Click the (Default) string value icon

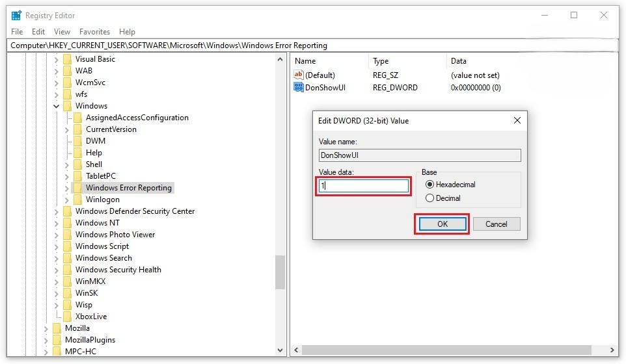[299, 75]
